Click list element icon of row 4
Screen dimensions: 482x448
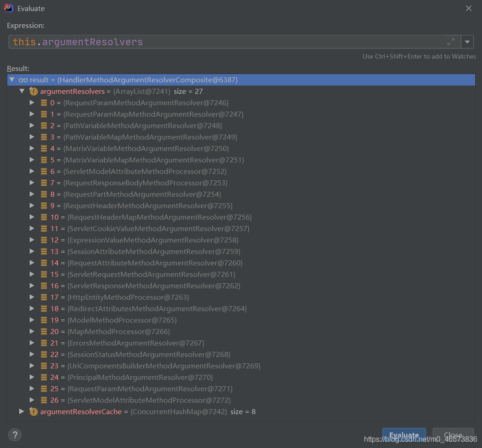tap(44, 148)
